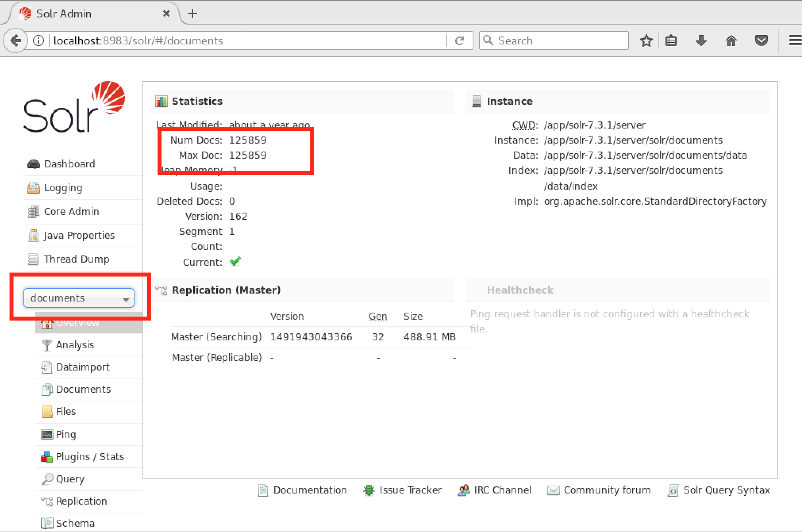Click the Core Admin server icon
802x532 pixels.
[x=34, y=211]
